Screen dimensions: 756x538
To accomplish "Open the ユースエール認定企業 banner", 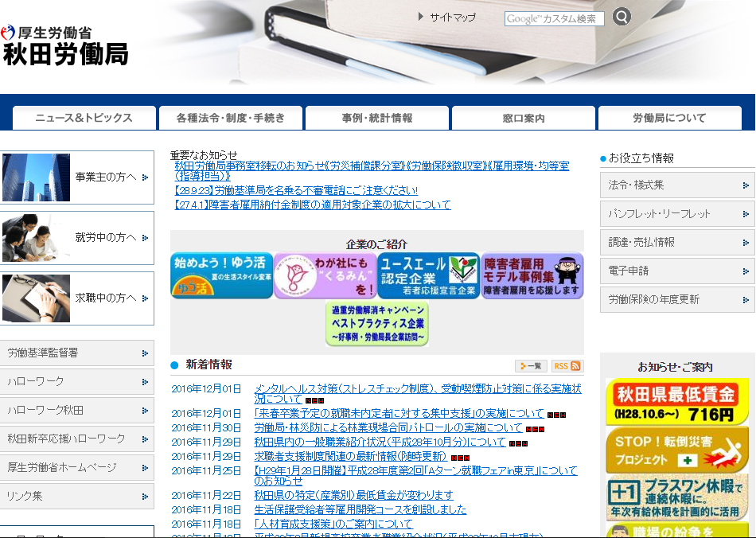I will point(428,276).
